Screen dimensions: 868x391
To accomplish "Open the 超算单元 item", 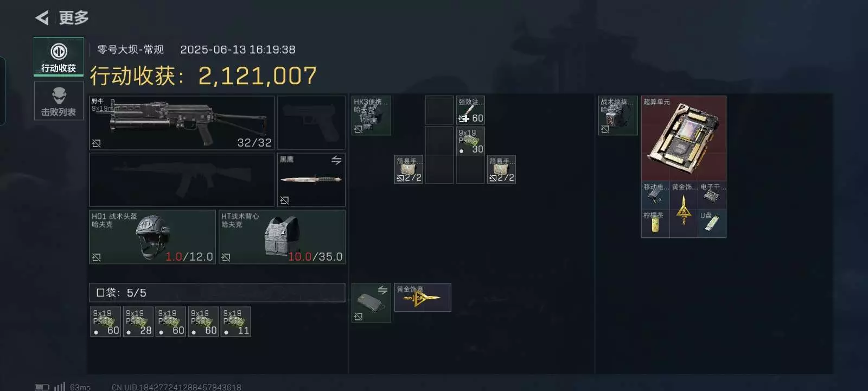I will pyautogui.click(x=684, y=138).
